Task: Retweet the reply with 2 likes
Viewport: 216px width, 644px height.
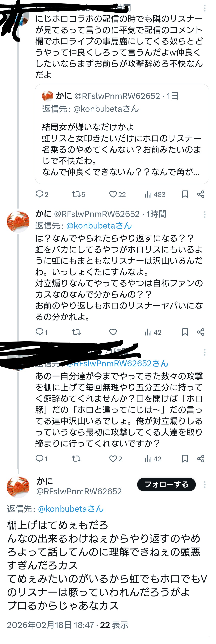Action: point(76,459)
